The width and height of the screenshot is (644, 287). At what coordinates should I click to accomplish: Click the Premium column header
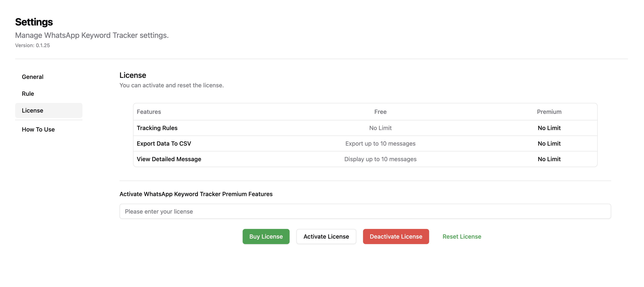point(549,112)
